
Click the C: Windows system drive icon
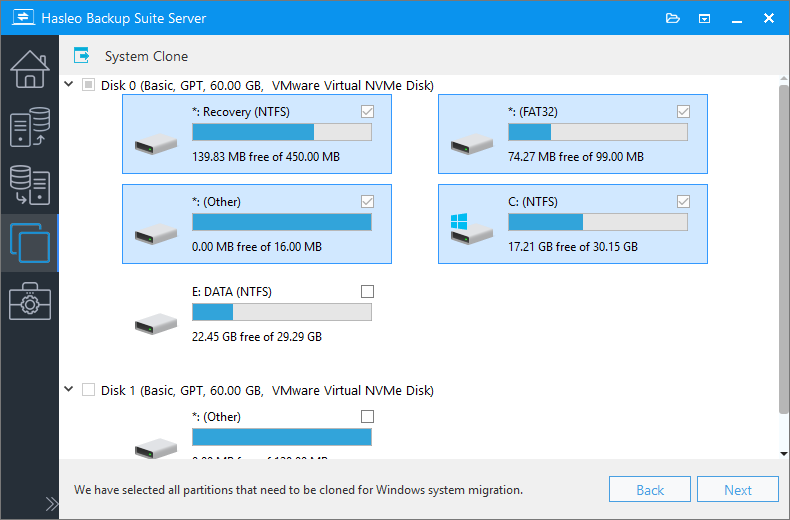(472, 229)
